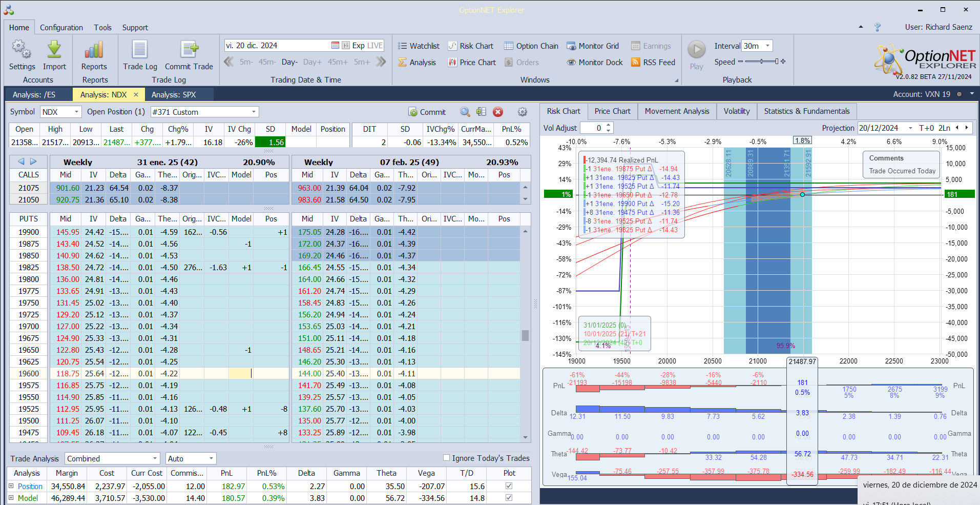Click the Commit button in analysis toolbar
The image size is (980, 505).
[x=427, y=112]
